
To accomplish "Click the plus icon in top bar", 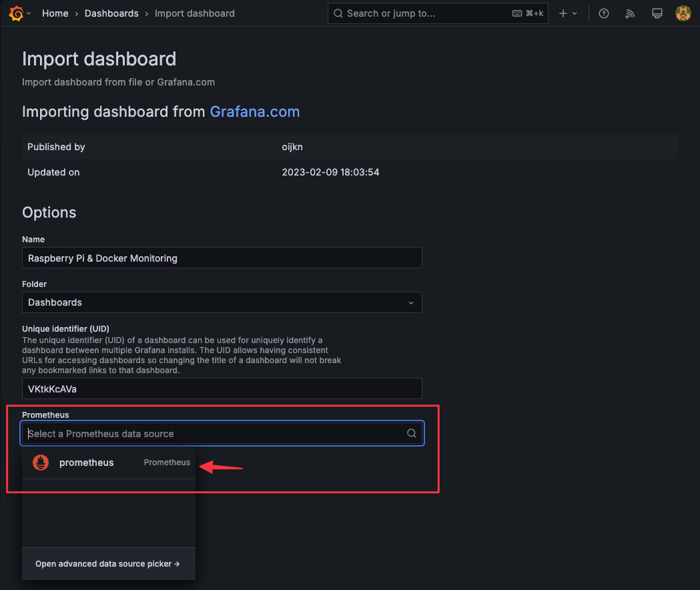I will click(x=563, y=13).
